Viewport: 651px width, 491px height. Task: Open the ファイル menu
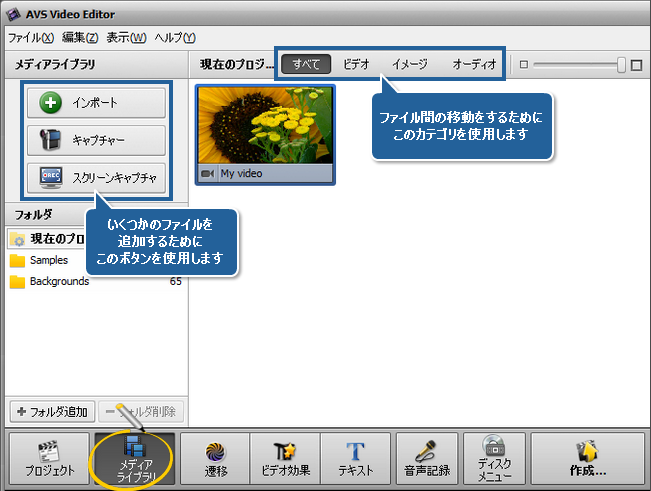[31, 38]
